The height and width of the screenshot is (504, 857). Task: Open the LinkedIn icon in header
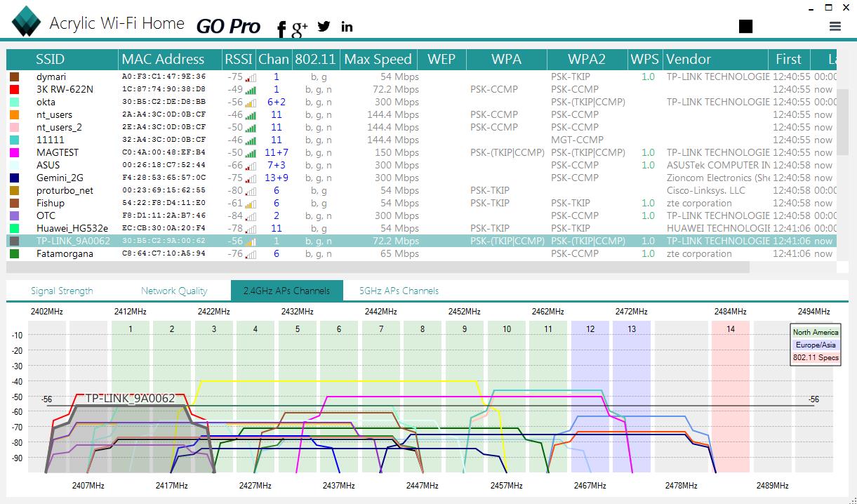pyautogui.click(x=347, y=27)
